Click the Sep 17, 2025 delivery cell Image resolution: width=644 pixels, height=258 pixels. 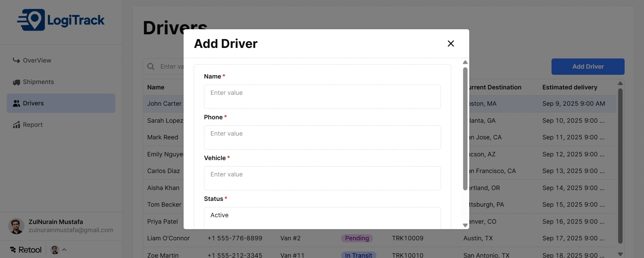(x=573, y=238)
